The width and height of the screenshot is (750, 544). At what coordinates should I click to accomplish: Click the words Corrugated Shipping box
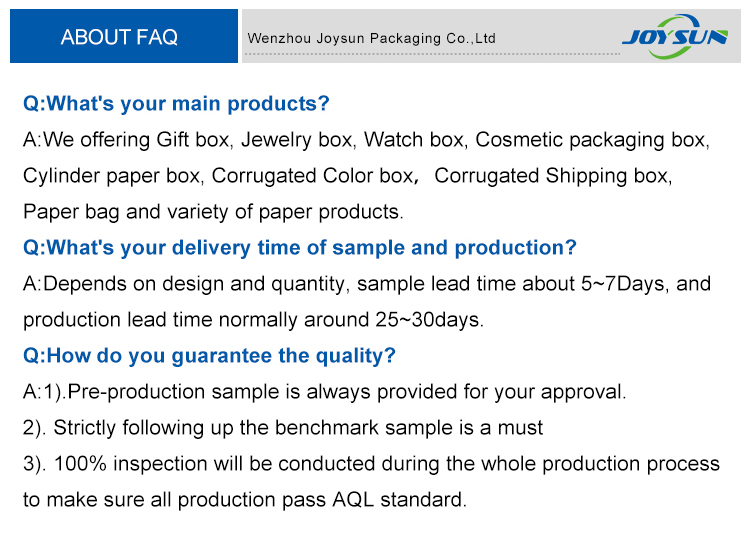pyautogui.click(x=552, y=176)
